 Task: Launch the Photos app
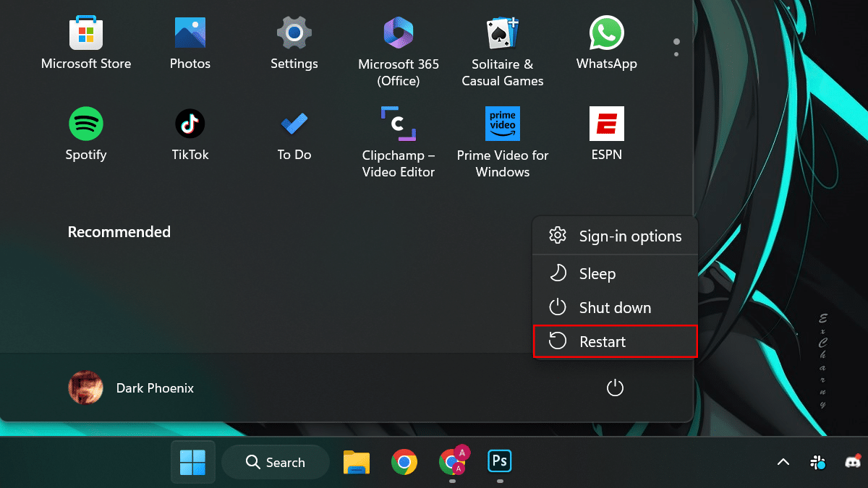coord(190,45)
